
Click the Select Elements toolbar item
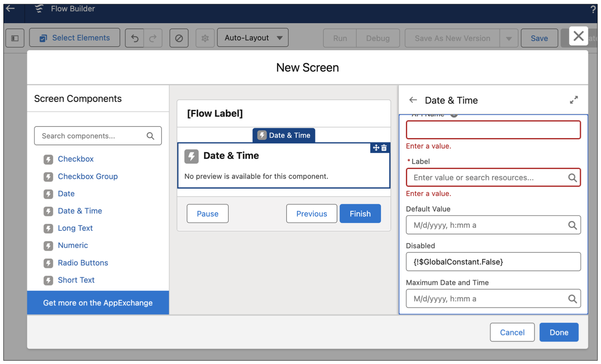point(74,38)
